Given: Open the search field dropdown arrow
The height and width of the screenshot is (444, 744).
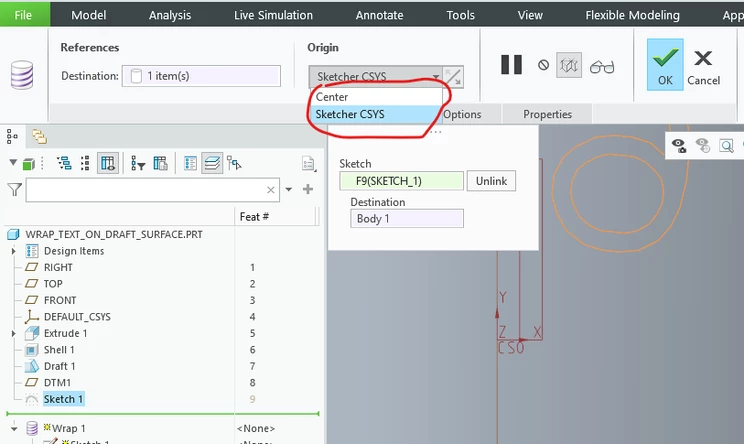Looking at the screenshot, I should point(288,189).
